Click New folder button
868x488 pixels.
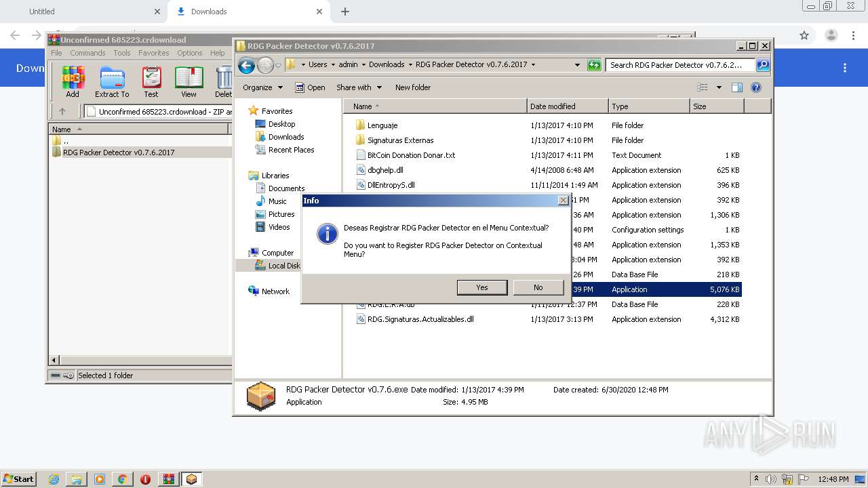[413, 87]
